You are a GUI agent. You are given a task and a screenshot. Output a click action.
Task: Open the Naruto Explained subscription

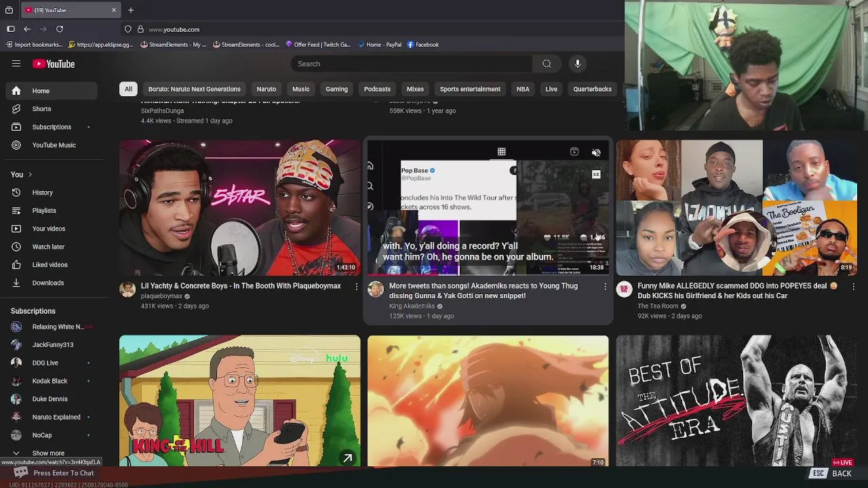(x=52, y=417)
